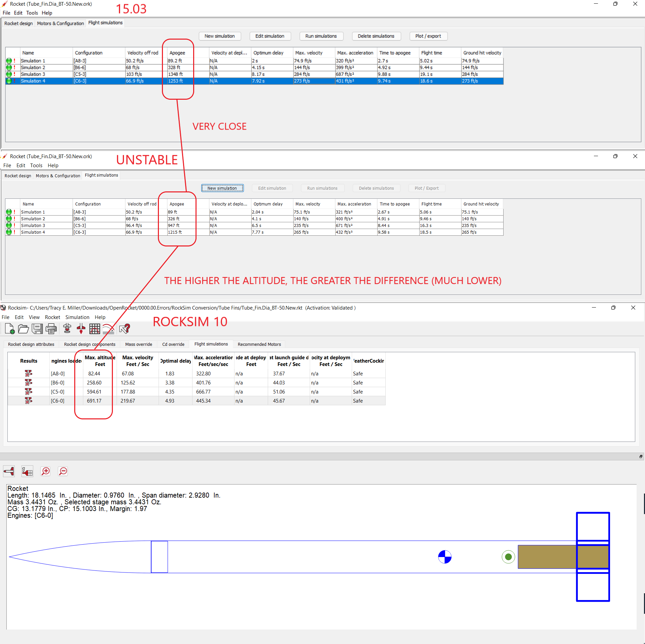Switch to the Rocket design attributes tab
This screenshot has height=644, width=645.
[31, 344]
